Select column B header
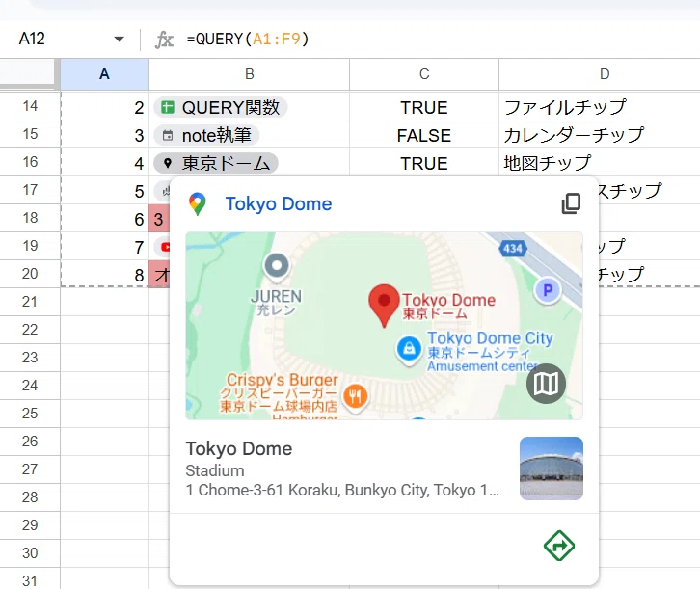 click(249, 74)
